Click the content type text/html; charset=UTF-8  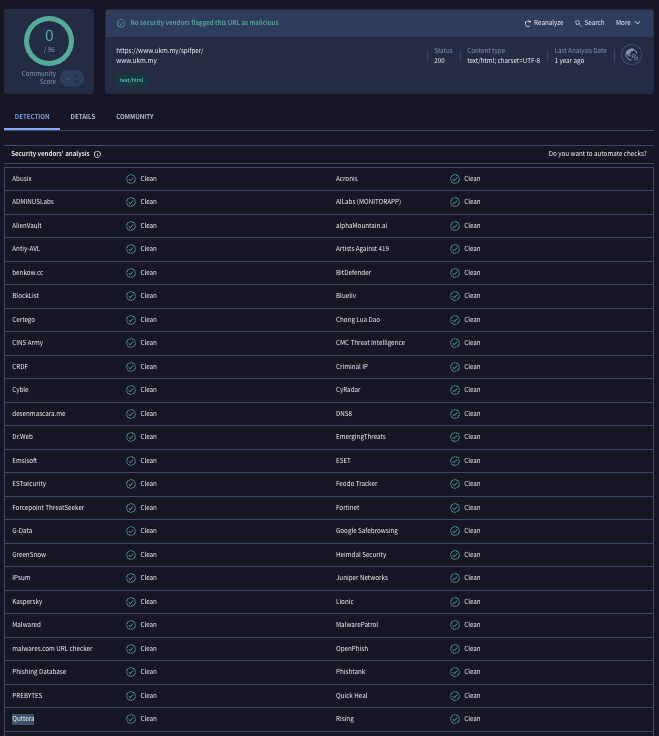pos(504,61)
